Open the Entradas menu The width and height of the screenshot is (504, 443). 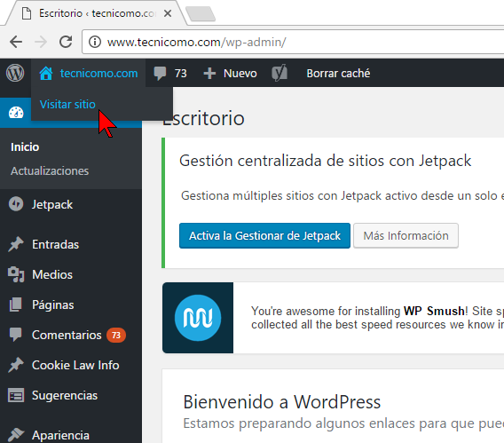tap(56, 245)
